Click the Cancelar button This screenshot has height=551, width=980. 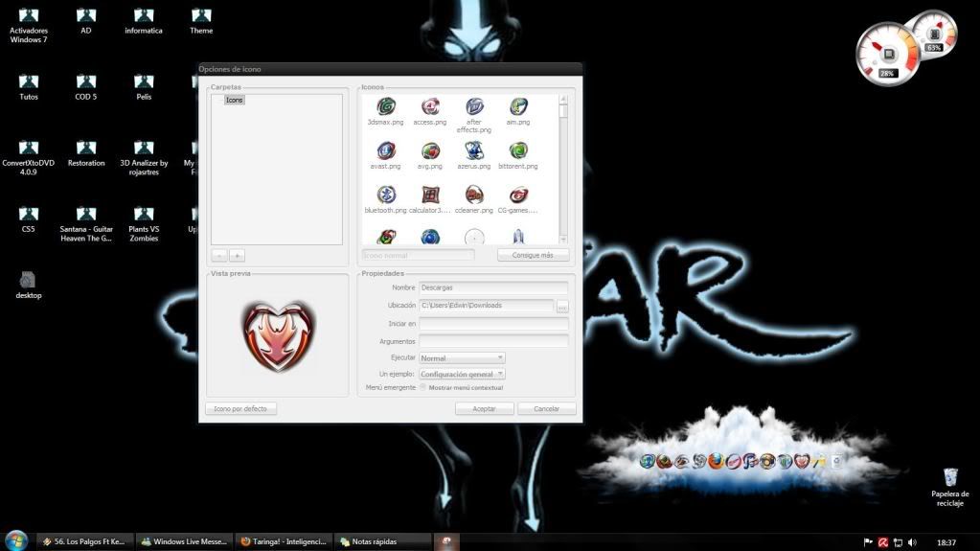pyautogui.click(x=547, y=408)
